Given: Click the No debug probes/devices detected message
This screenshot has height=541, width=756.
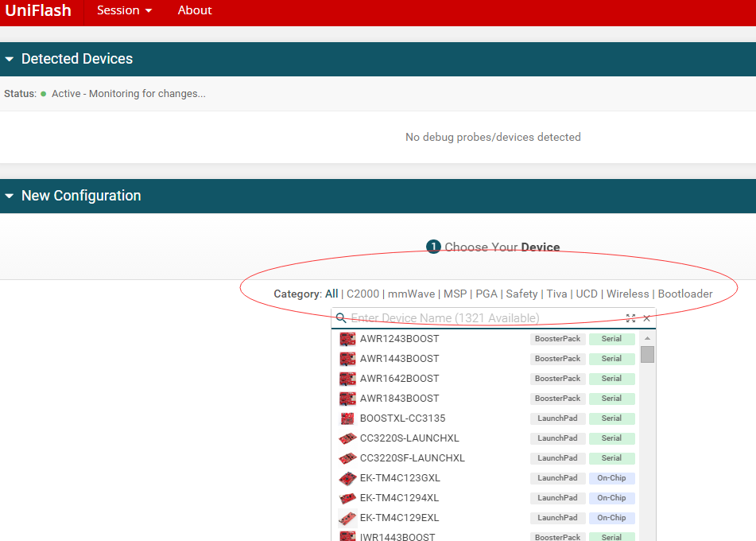Looking at the screenshot, I should 493,137.
